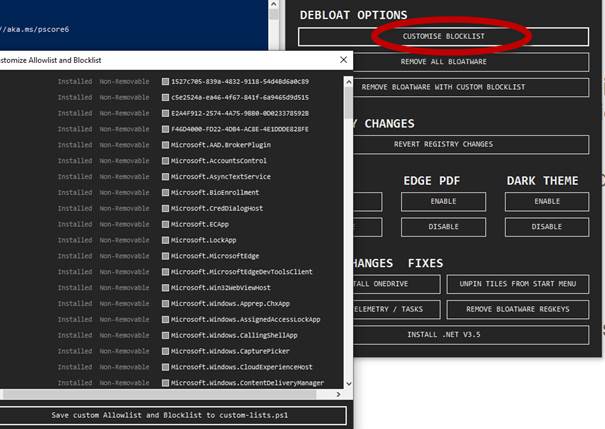Click the list scrollbar's down arrow
The width and height of the screenshot is (605, 429).
348,383
